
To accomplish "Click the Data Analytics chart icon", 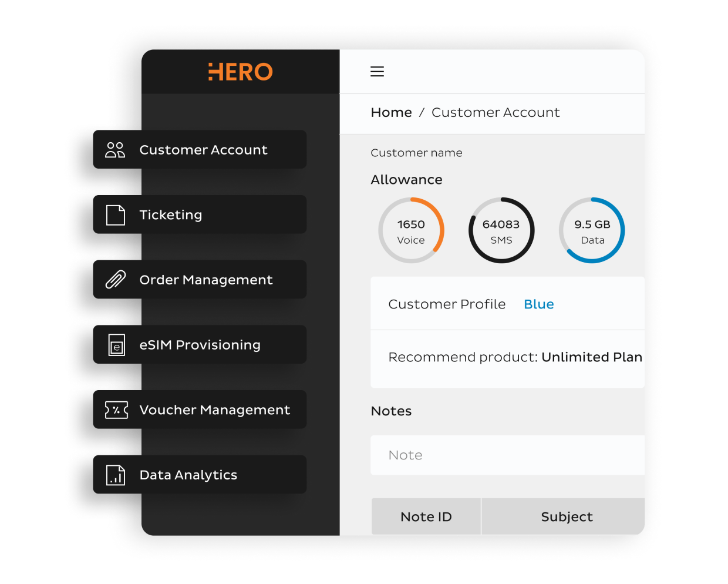I will [x=116, y=475].
